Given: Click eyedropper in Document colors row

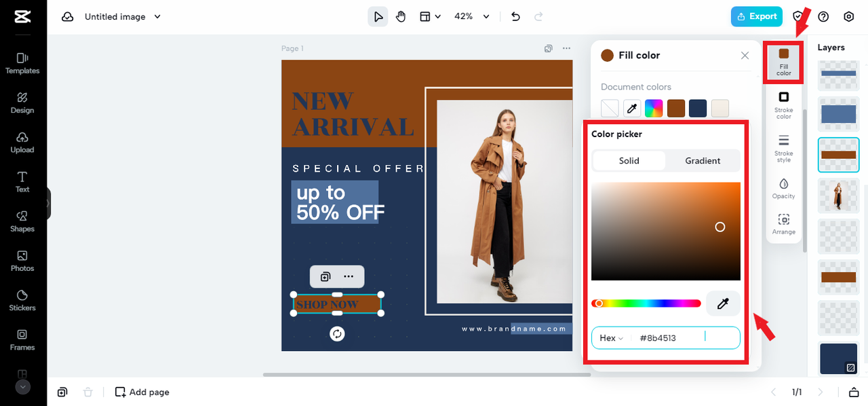Looking at the screenshot, I should (632, 108).
